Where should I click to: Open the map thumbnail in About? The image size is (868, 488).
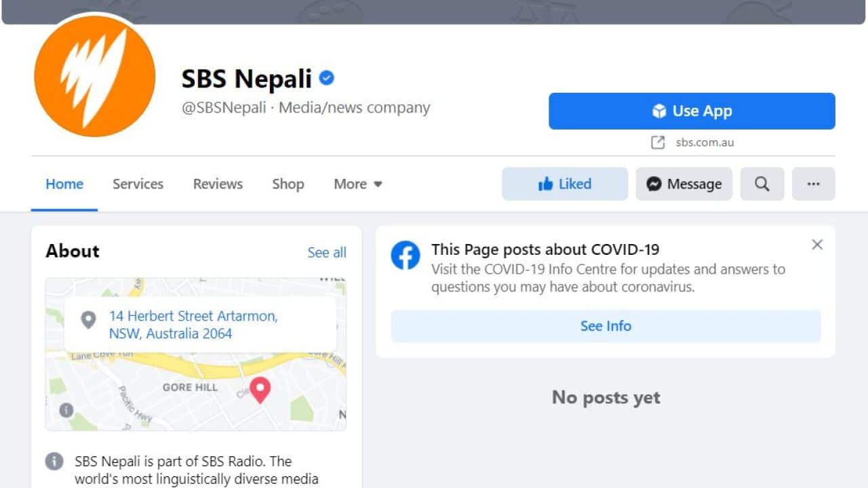click(195, 354)
